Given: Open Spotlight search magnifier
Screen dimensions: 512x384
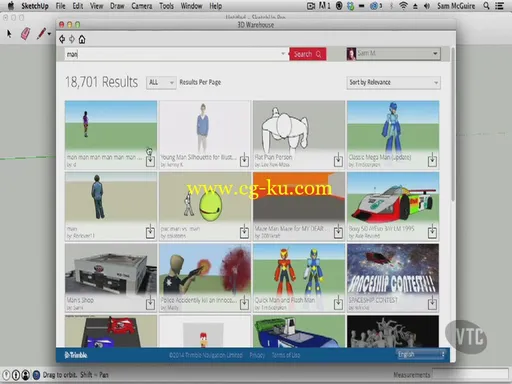Looking at the screenshot, I should click(486, 6).
